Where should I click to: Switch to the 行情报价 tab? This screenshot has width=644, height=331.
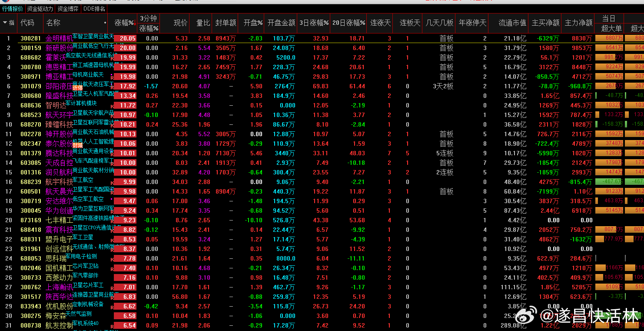[13, 9]
